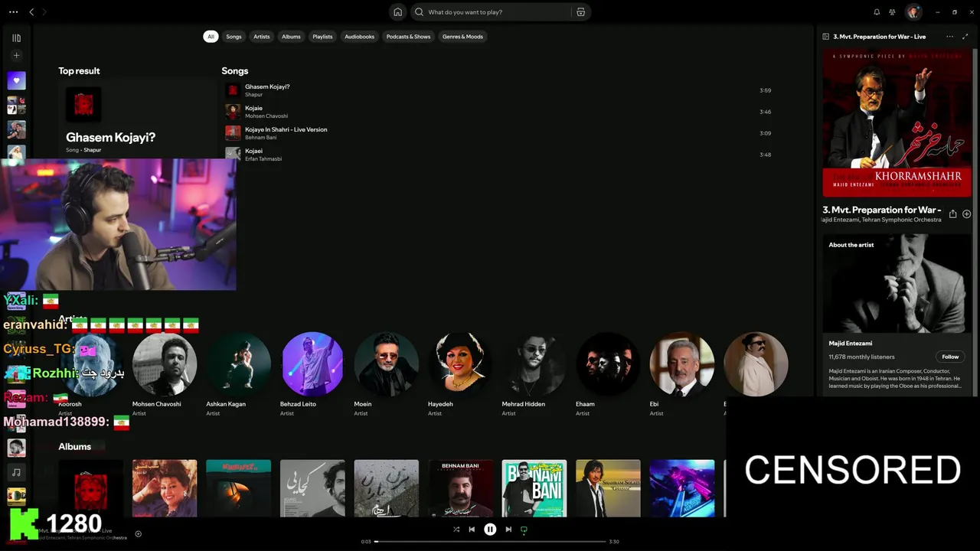
Task: Open artist Mohsen Chavoshi
Action: click(165, 364)
